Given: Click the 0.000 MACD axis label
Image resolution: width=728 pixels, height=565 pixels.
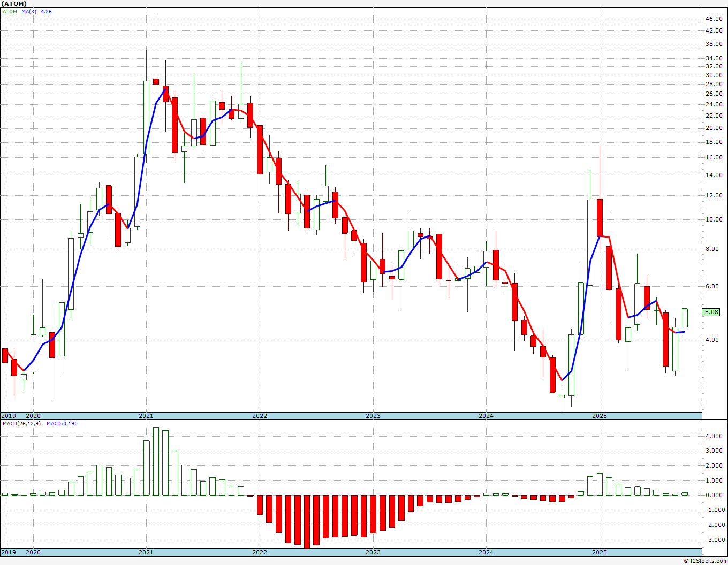Looking at the screenshot, I should click(x=714, y=495).
